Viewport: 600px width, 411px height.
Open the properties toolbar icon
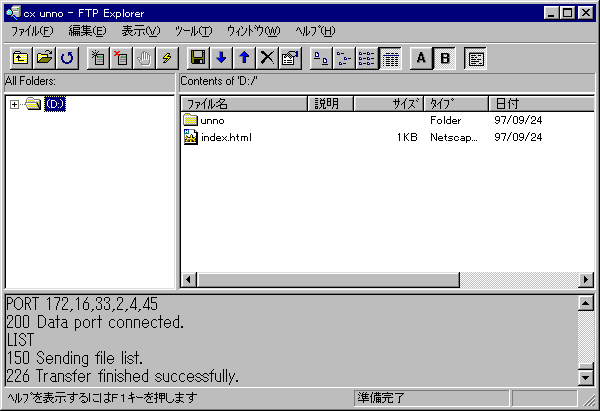tap(290, 58)
